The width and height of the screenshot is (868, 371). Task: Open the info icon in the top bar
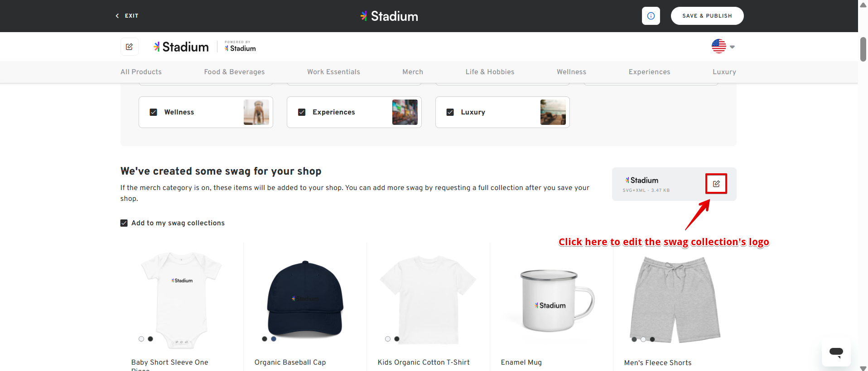tap(651, 16)
